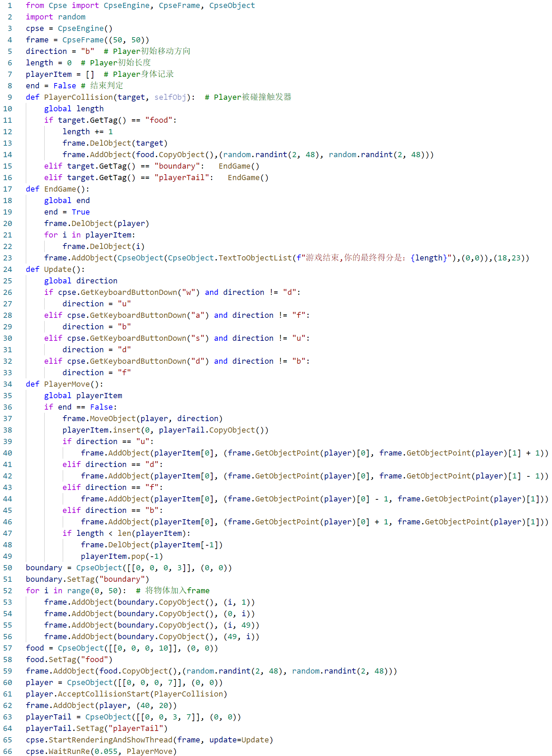
Task: Click GetKeyboardButtonDown("s") on line 30
Action: pos(150,338)
